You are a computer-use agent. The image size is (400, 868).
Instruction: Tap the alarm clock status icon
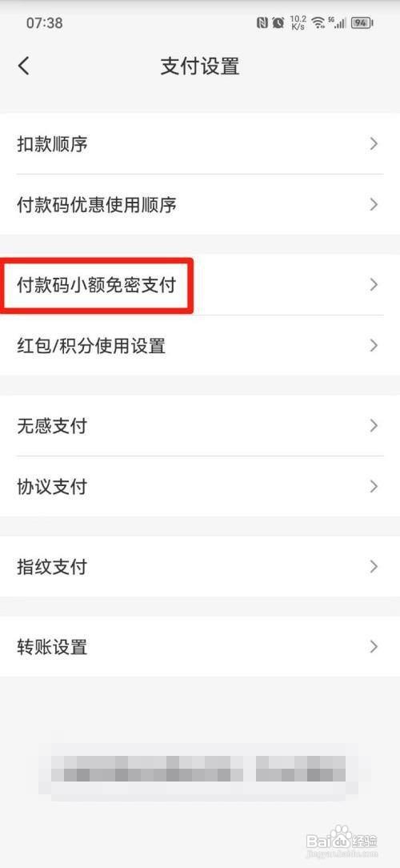(x=278, y=22)
